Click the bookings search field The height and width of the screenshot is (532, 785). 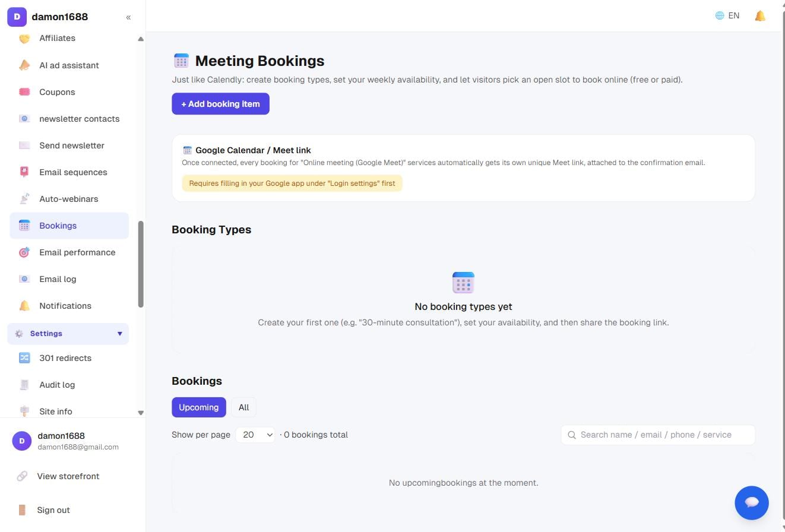(x=658, y=435)
